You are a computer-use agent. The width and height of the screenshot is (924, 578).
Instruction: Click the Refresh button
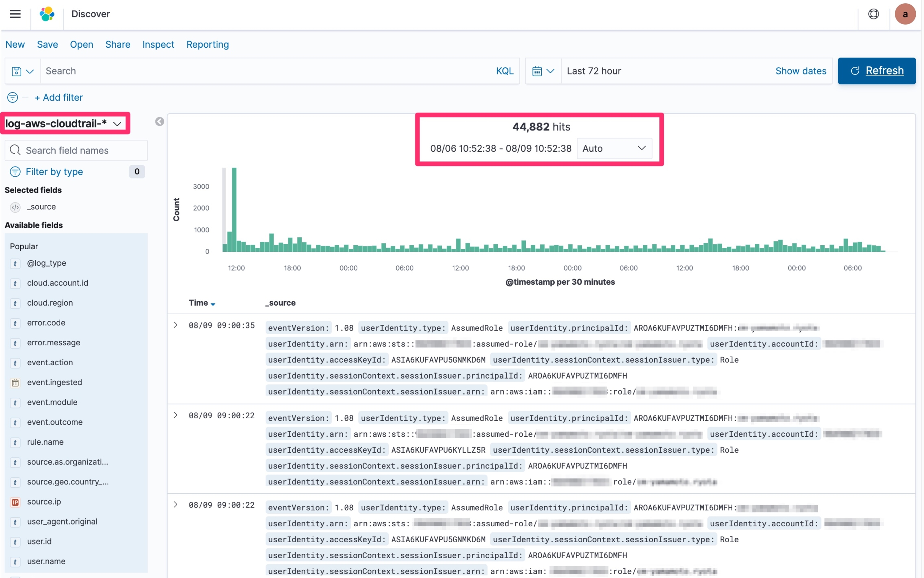point(876,71)
